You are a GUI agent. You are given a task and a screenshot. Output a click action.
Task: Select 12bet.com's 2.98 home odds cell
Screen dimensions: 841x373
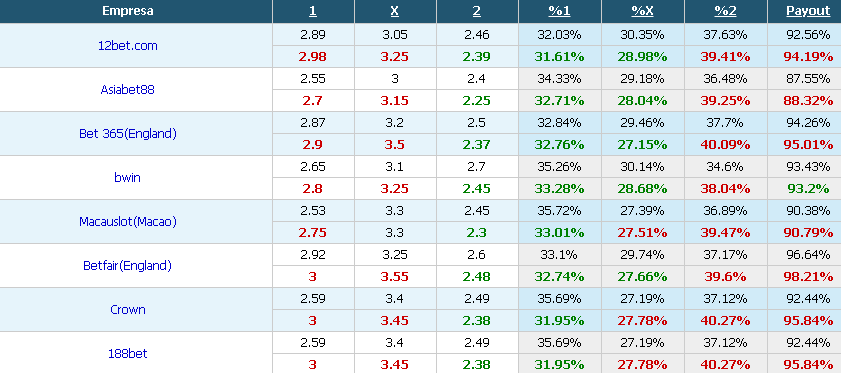pos(313,57)
